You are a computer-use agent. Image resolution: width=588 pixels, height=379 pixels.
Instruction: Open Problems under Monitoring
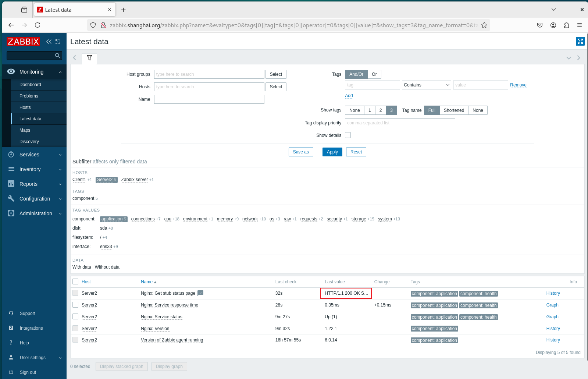[x=29, y=96]
